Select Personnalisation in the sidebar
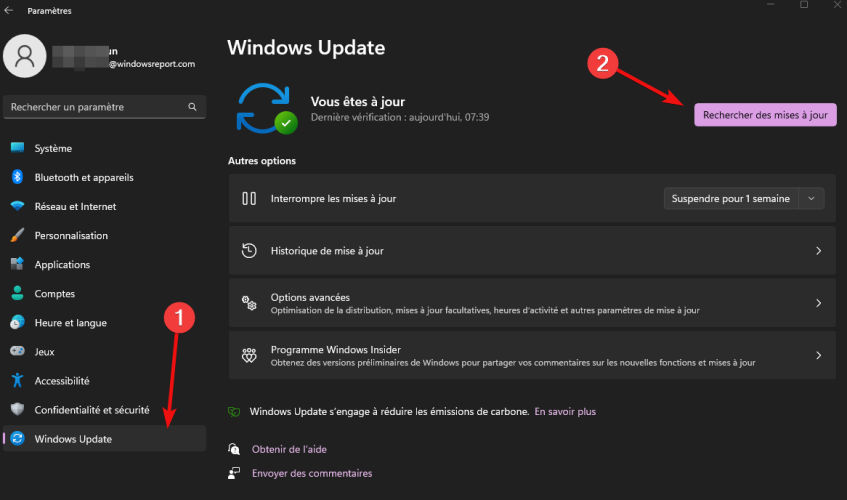847x500 pixels. click(x=104, y=235)
